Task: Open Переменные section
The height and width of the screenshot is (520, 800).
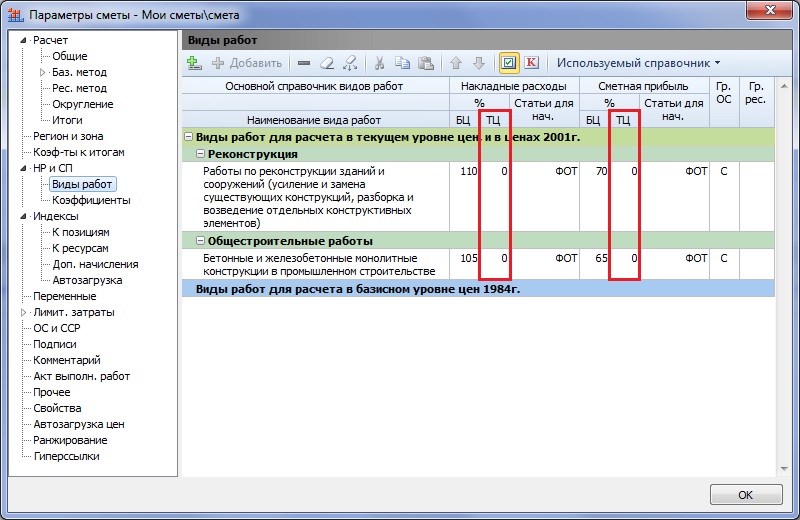Action: (x=64, y=296)
